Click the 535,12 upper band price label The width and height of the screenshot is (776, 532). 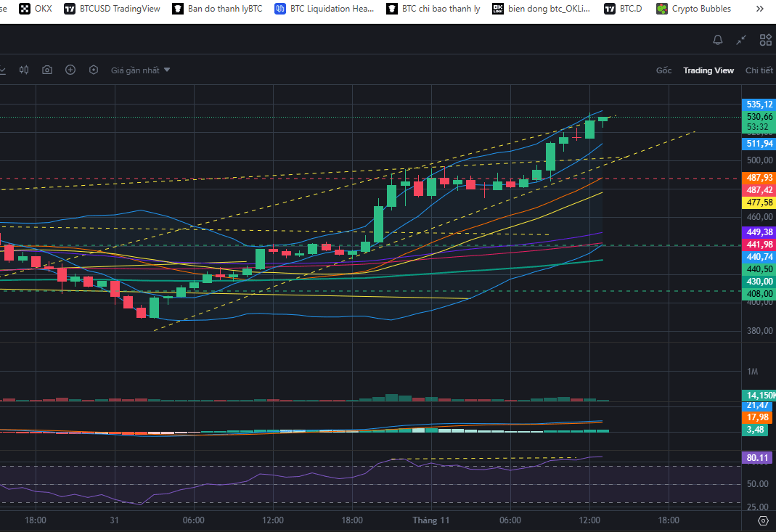pos(759,105)
